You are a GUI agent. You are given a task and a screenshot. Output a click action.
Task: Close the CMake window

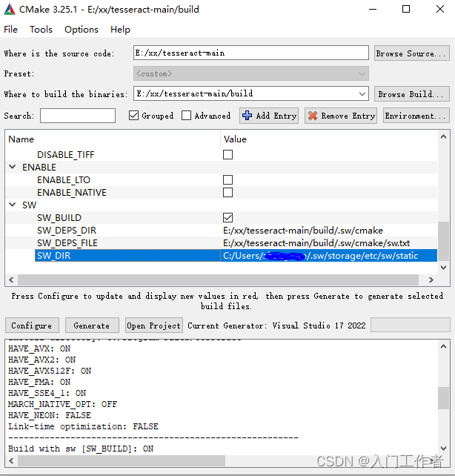pos(440,9)
